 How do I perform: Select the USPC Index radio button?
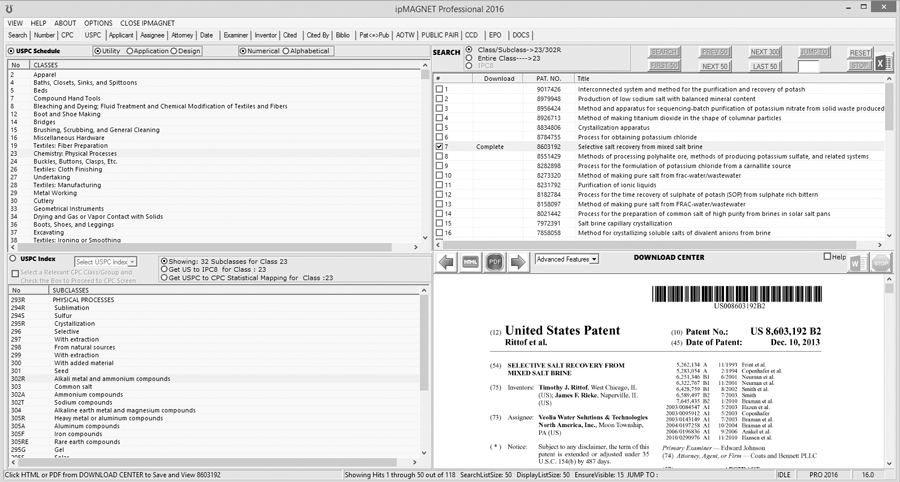click(13, 259)
